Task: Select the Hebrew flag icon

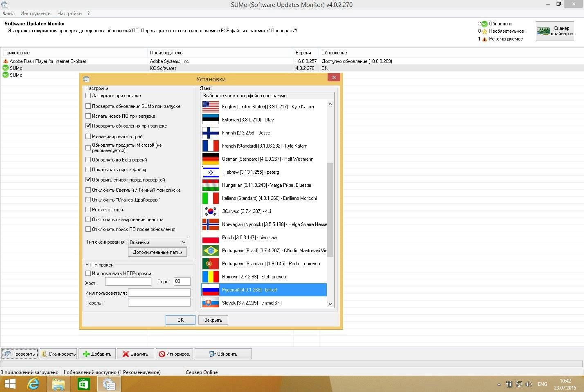Action: [211, 172]
